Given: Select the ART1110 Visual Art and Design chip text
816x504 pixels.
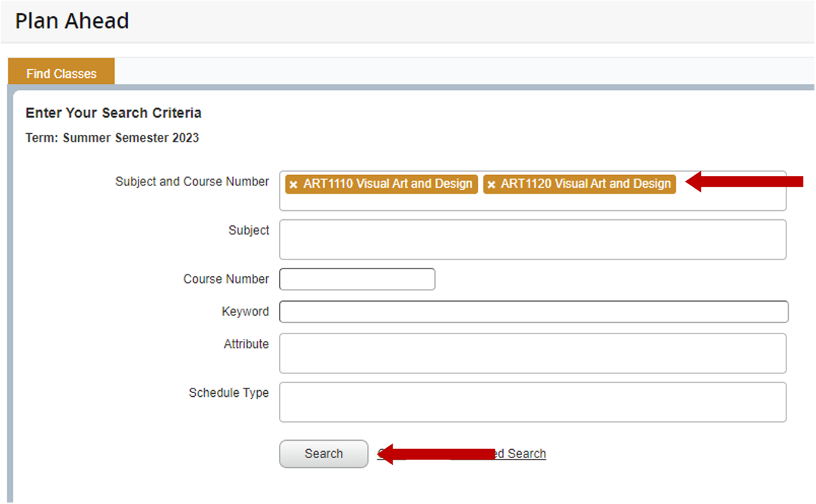Looking at the screenshot, I should click(387, 184).
